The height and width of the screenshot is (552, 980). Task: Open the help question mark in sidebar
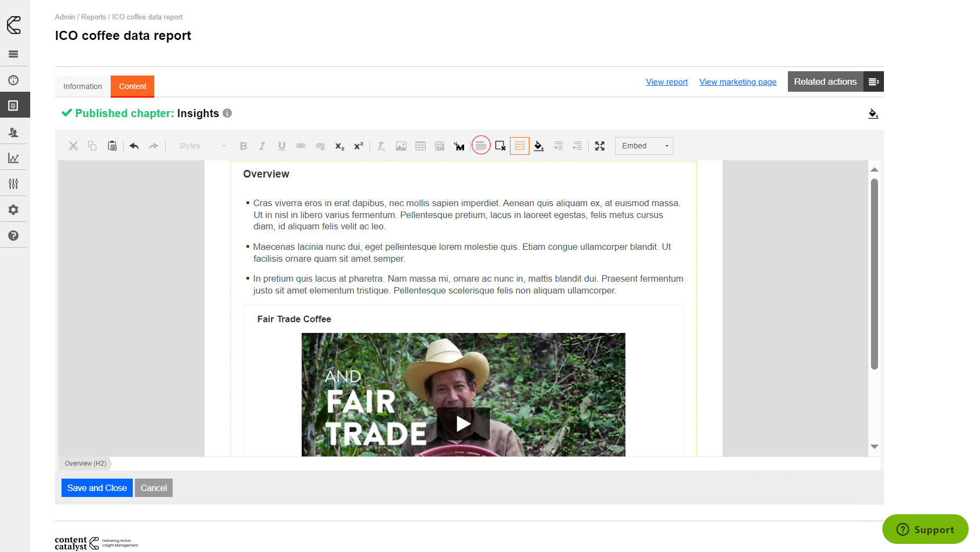coord(13,236)
